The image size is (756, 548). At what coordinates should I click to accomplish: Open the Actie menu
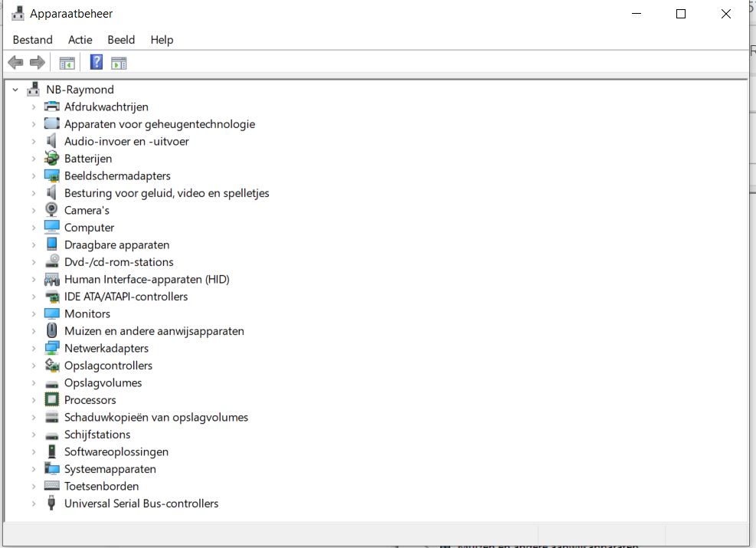80,40
